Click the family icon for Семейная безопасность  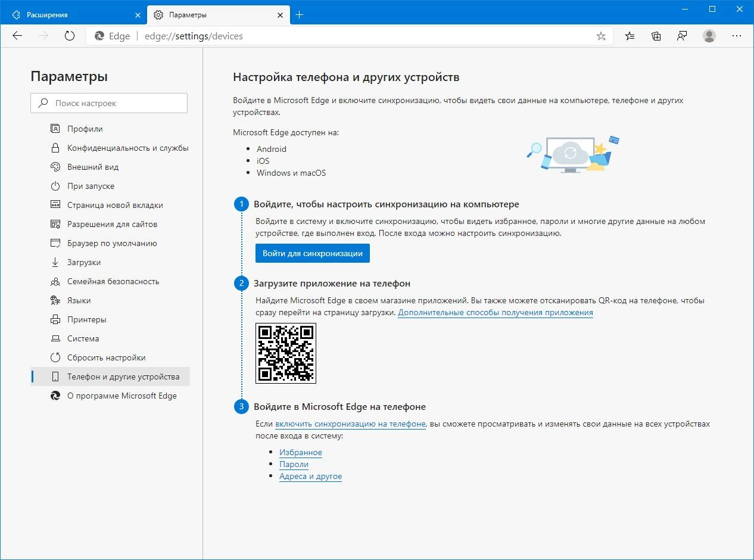click(x=55, y=281)
